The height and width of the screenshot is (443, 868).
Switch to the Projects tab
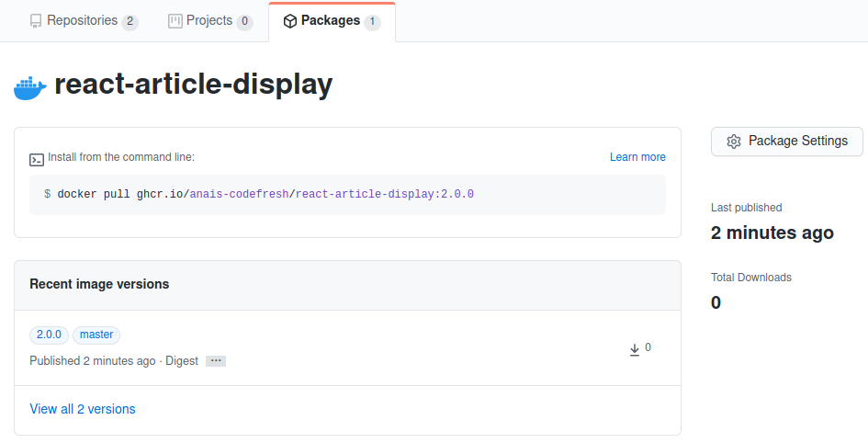210,21
